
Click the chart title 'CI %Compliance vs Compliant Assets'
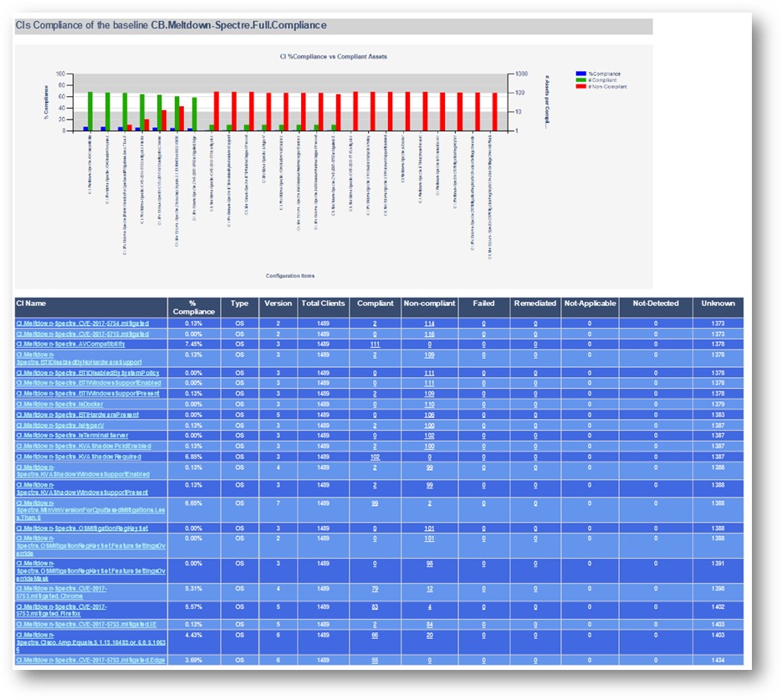[334, 57]
